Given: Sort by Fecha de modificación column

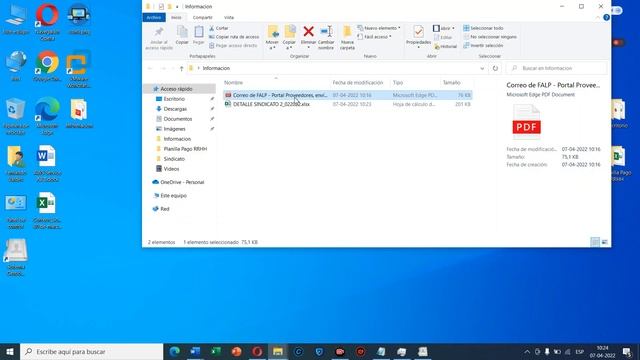Looking at the screenshot, I should pos(358,82).
